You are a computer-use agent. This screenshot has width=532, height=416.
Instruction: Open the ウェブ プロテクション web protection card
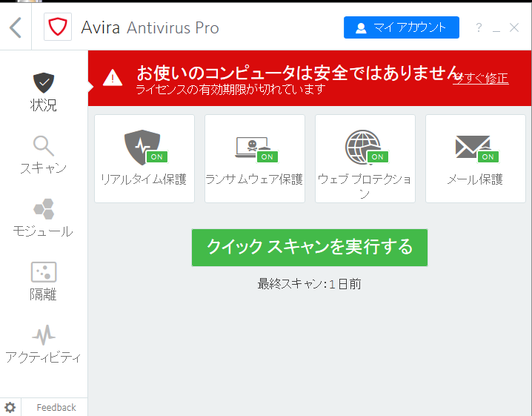pos(365,159)
